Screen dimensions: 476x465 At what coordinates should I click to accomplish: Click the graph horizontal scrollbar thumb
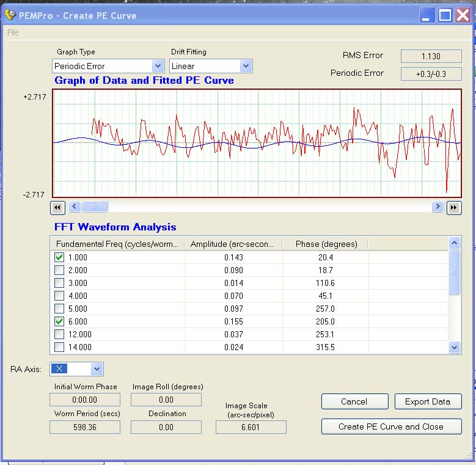(x=94, y=207)
